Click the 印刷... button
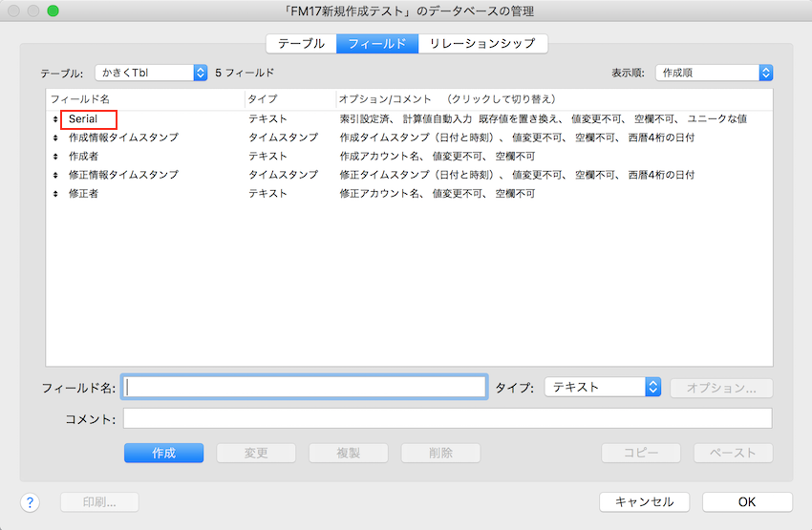The image size is (812, 530). [99, 502]
